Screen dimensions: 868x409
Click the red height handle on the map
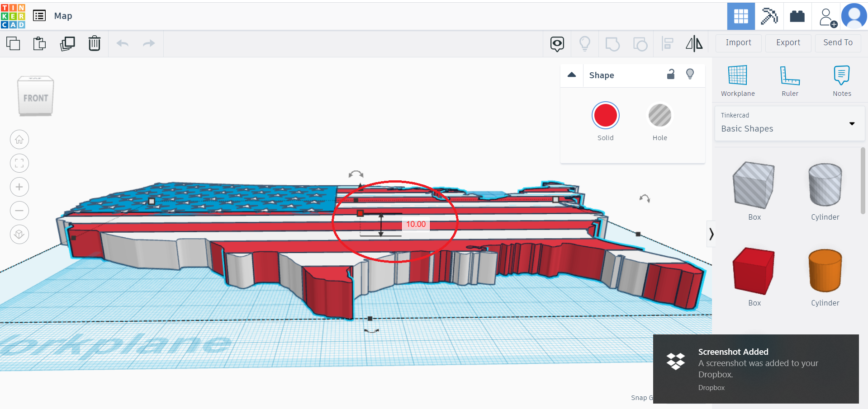pos(360,213)
